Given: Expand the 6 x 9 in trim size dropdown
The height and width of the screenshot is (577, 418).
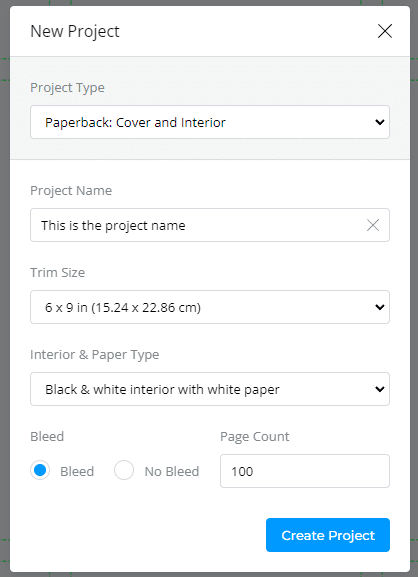Looking at the screenshot, I should pos(210,307).
